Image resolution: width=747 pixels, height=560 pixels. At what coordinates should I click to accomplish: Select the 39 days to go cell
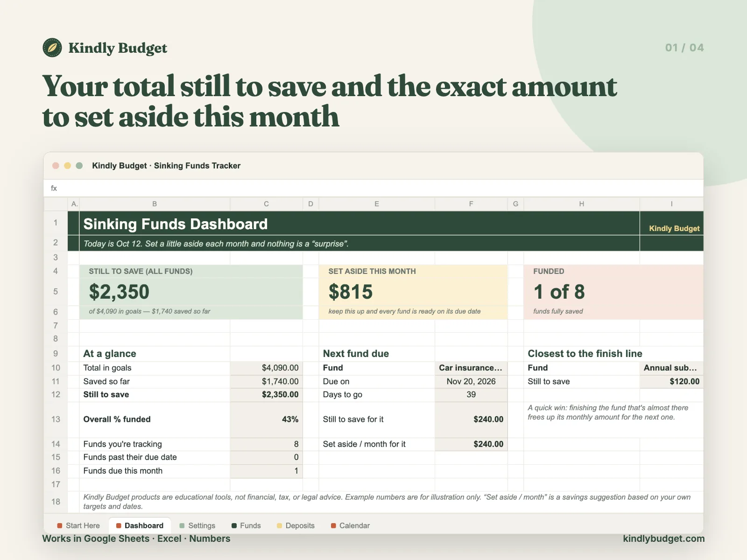[x=471, y=394]
